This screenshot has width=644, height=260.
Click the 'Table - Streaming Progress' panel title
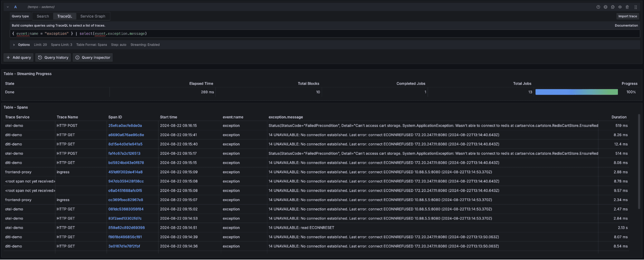(28, 74)
